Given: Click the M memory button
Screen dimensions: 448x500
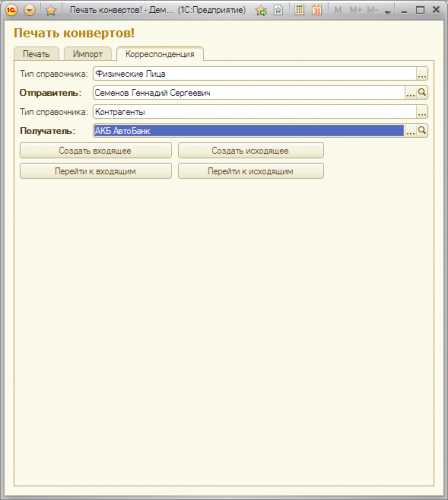Looking at the screenshot, I should point(338,10).
